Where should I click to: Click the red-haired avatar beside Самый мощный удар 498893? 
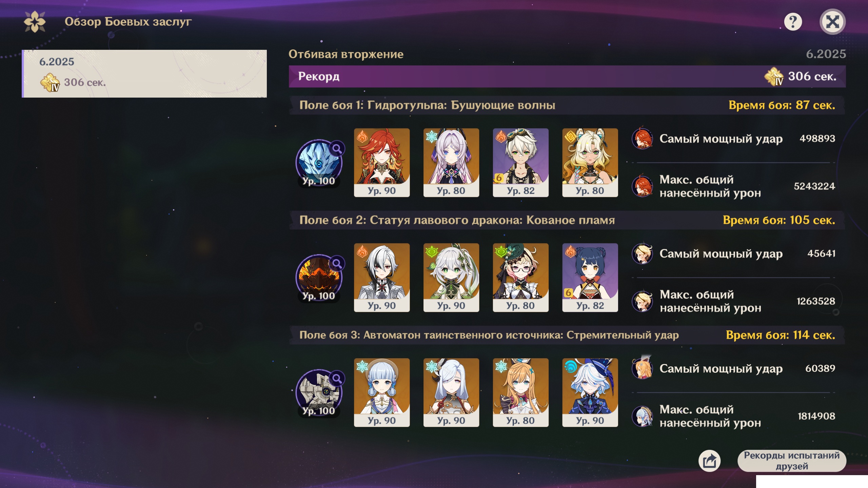pyautogui.click(x=642, y=138)
